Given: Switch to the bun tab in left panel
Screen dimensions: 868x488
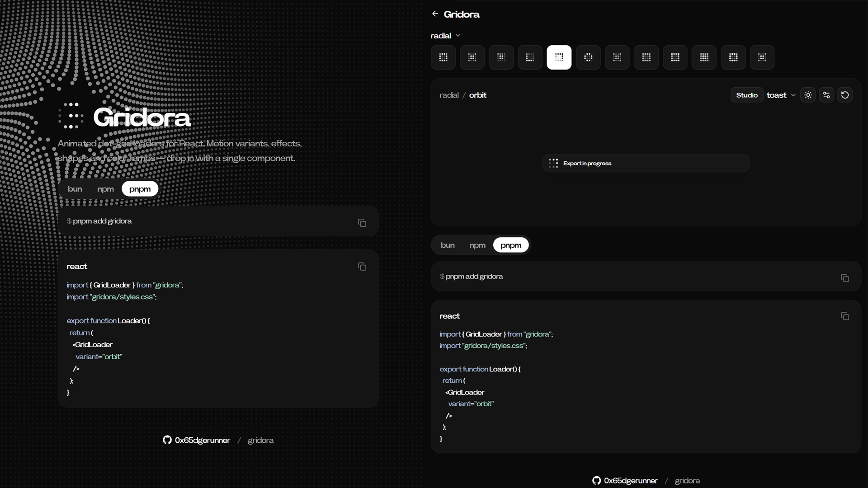Looking at the screenshot, I should 75,189.
